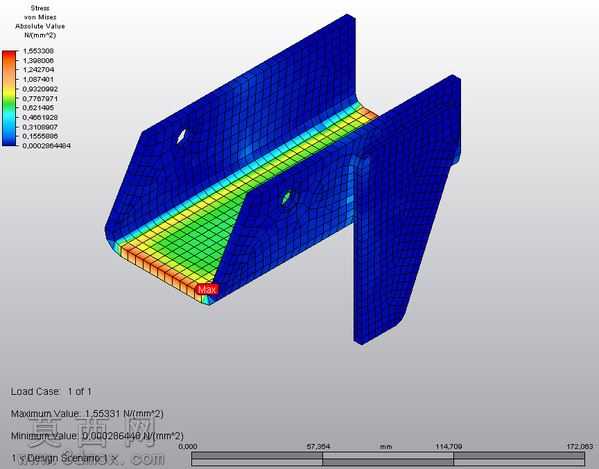Click the horizontal length scale bar

pos(388,459)
